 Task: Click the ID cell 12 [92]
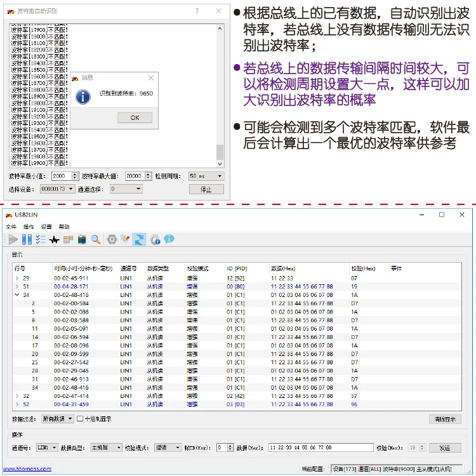tap(235, 278)
